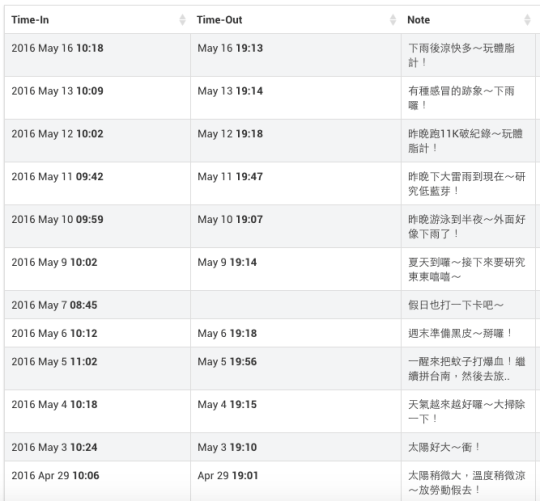The height and width of the screenshot is (501, 540).
Task: Open the May 6 note cell
Action: tap(468, 333)
